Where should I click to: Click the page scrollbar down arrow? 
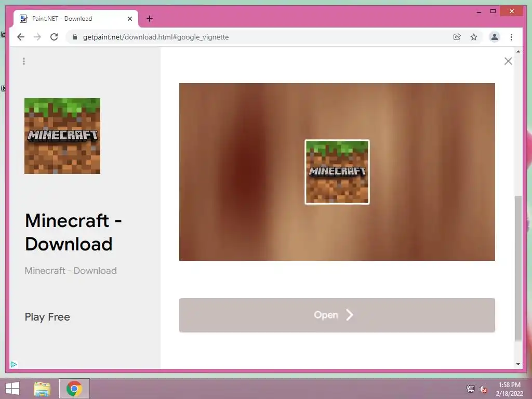point(518,364)
